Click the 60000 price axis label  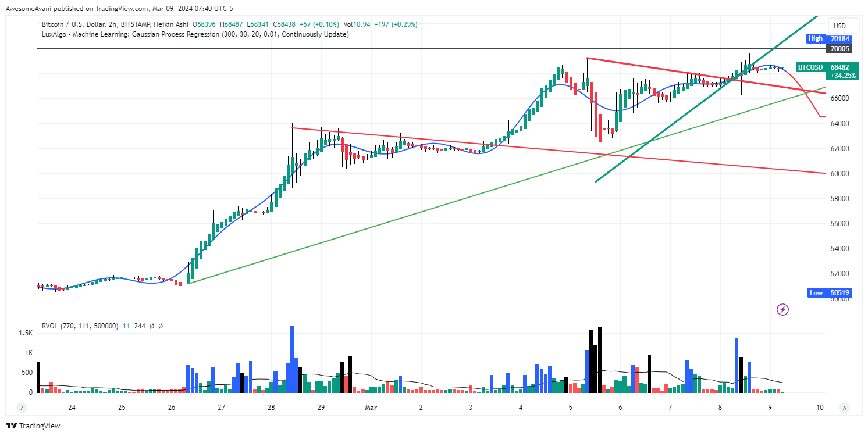[841, 173]
